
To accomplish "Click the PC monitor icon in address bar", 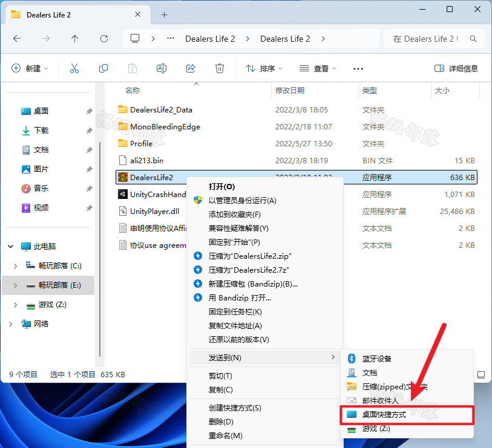I will pos(135,39).
